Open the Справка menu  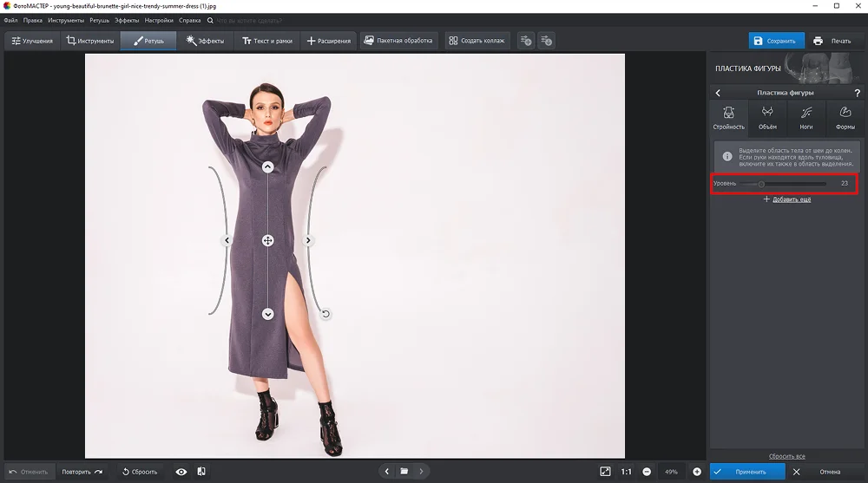coord(190,21)
